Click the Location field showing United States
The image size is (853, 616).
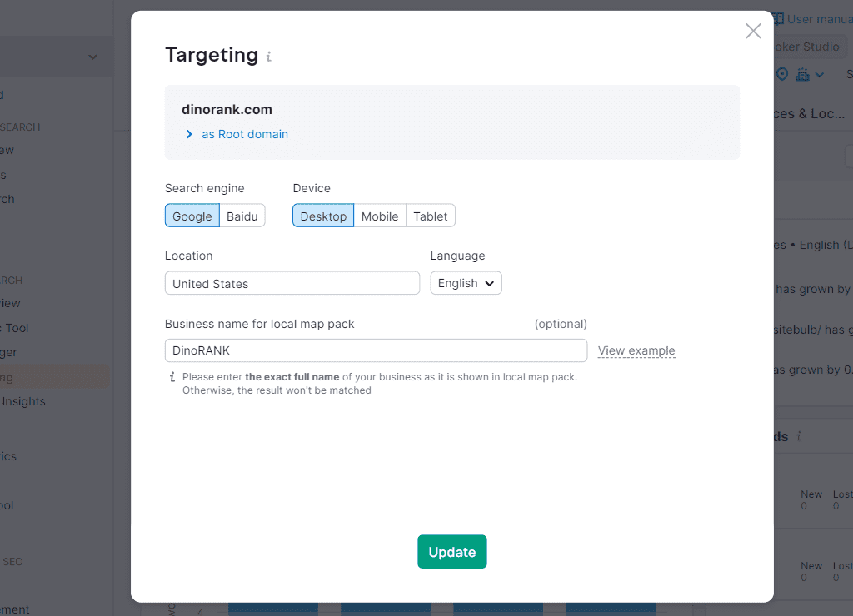(292, 283)
